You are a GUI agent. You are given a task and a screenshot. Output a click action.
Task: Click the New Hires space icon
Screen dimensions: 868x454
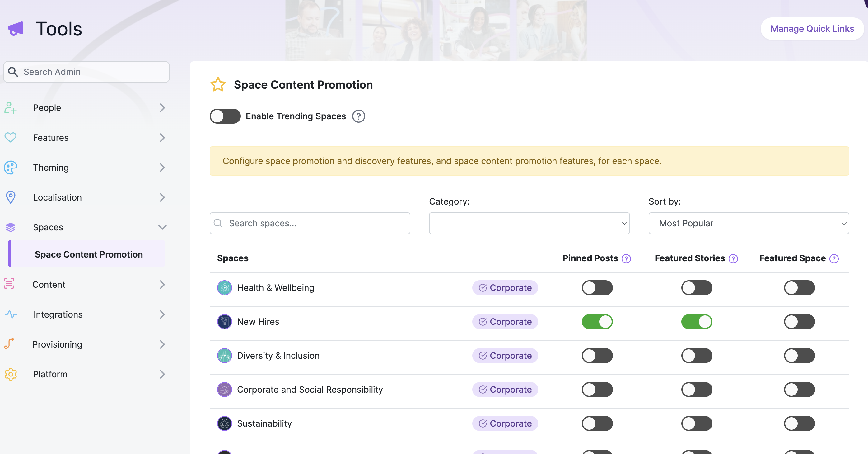click(x=224, y=322)
